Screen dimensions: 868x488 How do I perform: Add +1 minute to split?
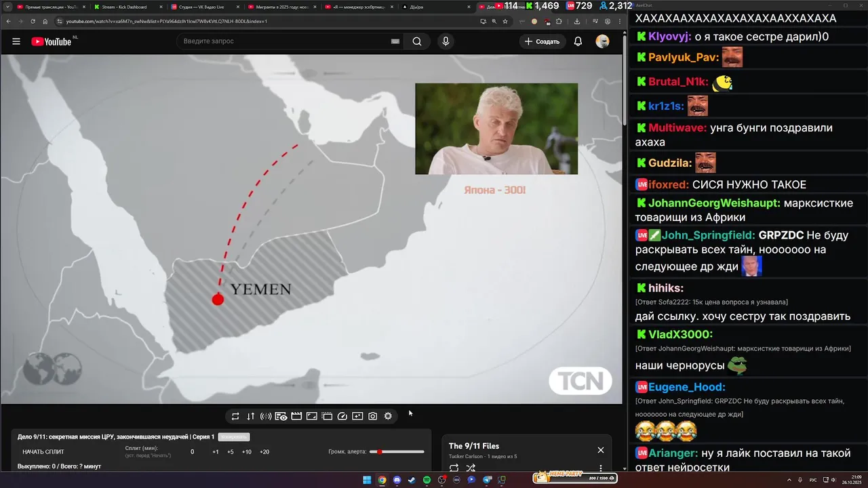coord(216,452)
